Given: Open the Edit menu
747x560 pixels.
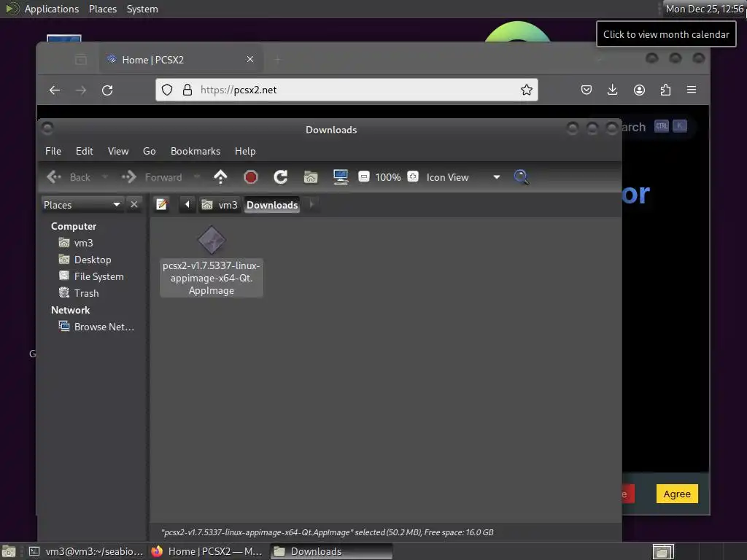Looking at the screenshot, I should (x=85, y=151).
